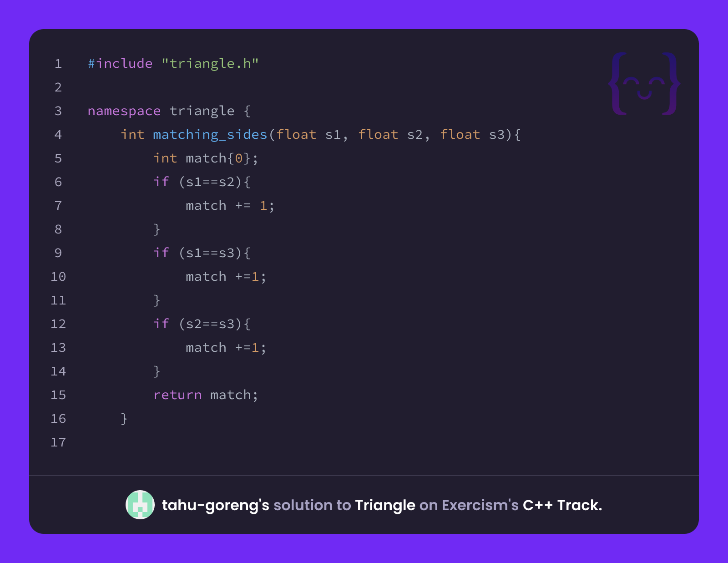Click 'match +=1;' on line 10
The height and width of the screenshot is (563, 728).
tap(226, 277)
